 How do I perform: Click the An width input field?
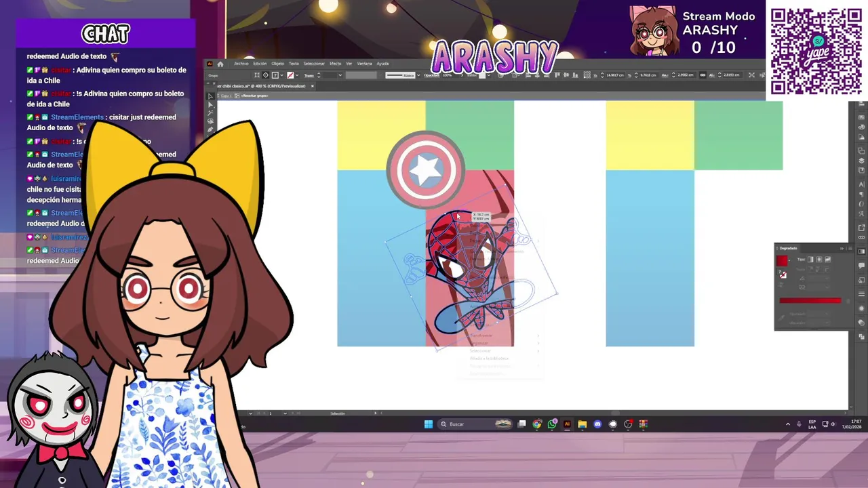pyautogui.click(x=686, y=75)
